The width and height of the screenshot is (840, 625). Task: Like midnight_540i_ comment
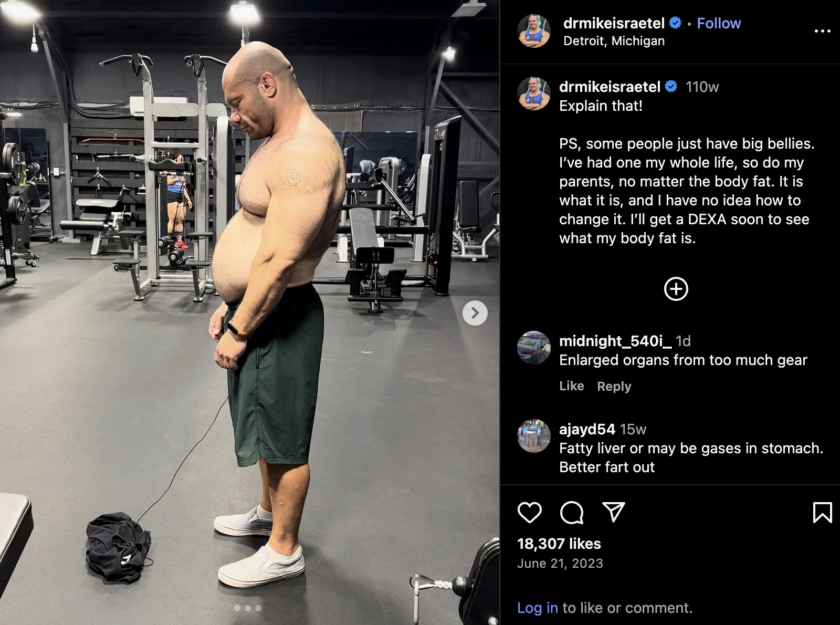(571, 386)
